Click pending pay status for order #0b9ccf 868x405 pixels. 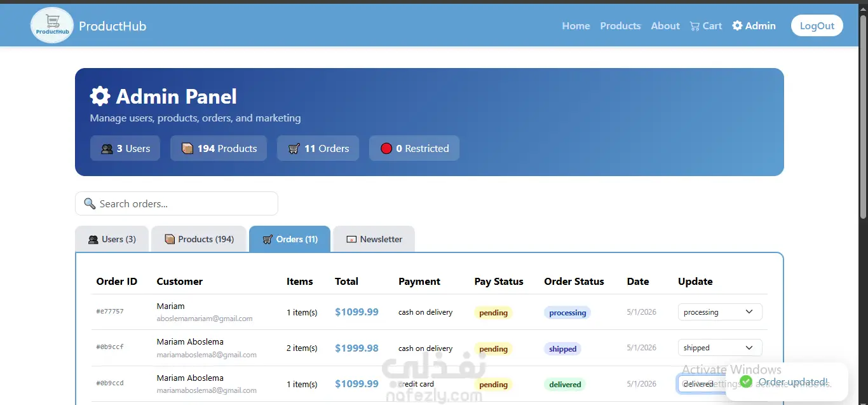tap(493, 349)
